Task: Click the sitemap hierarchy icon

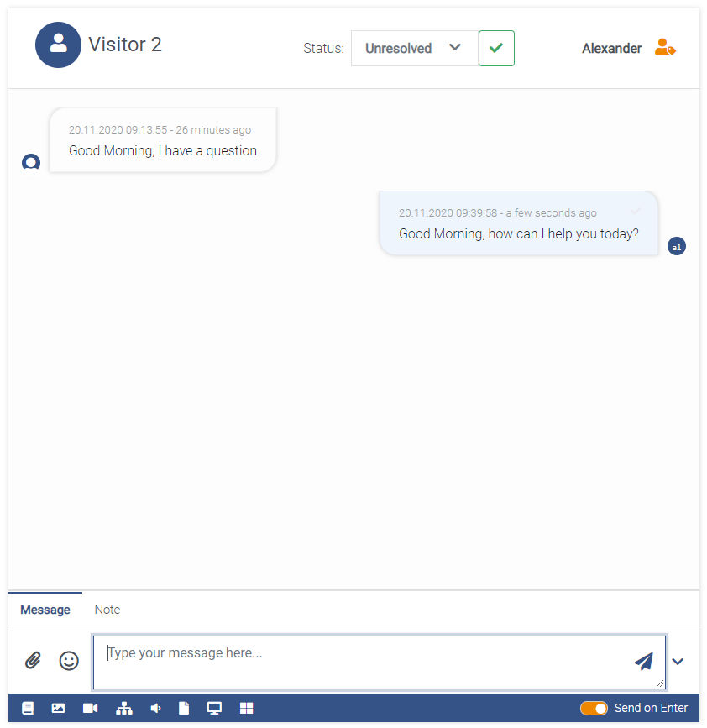Action: point(124,708)
